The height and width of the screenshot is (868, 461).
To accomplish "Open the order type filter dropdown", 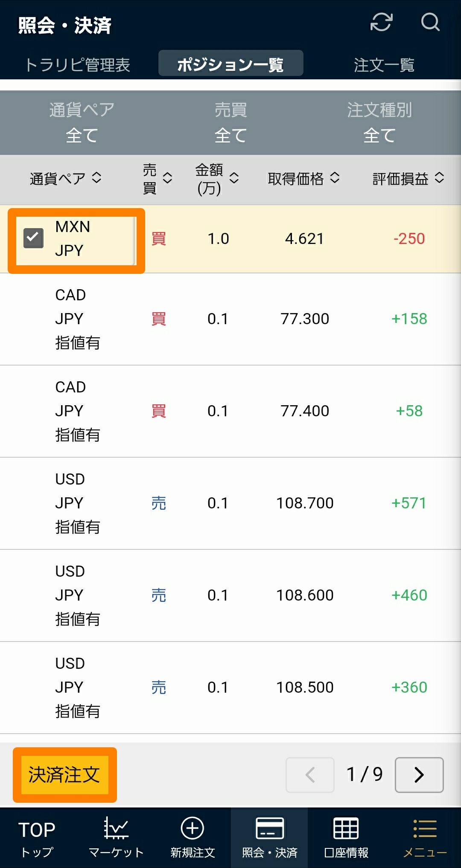I will point(379,123).
